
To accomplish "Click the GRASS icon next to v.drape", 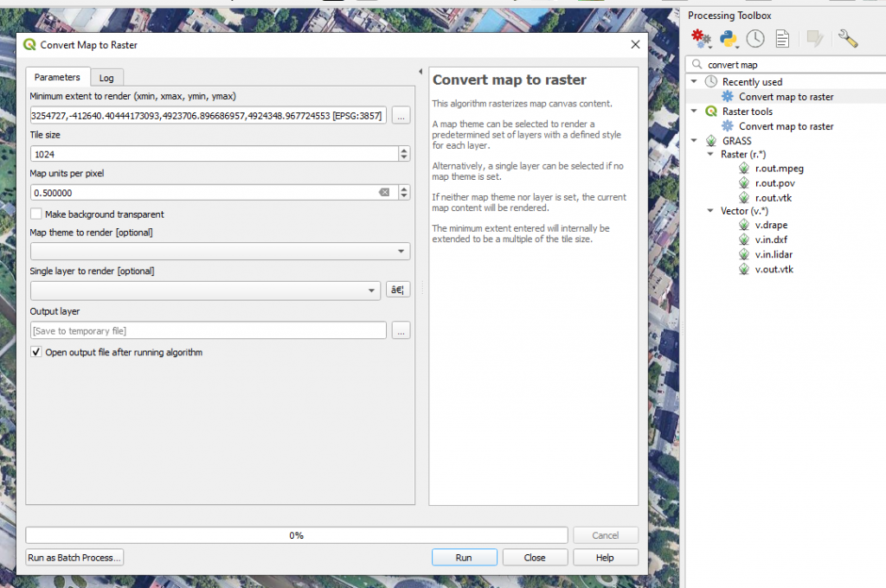I will 744,225.
